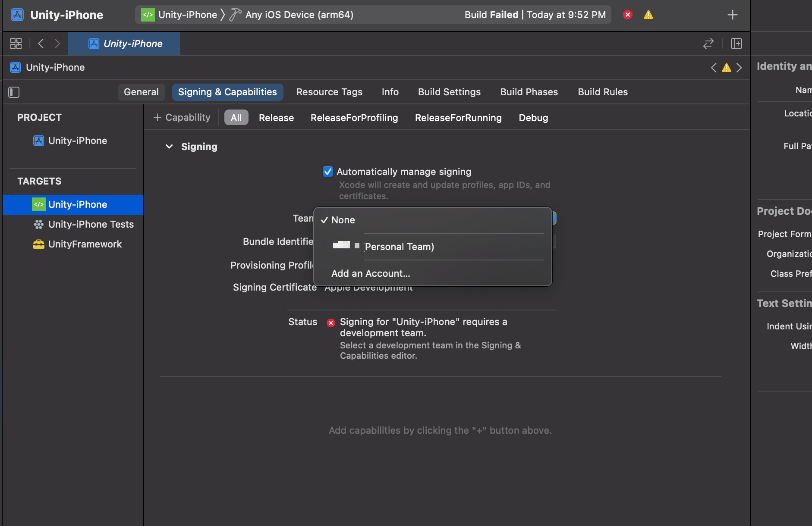The height and width of the screenshot is (526, 812).
Task: Go forward with the right chevron
Action: pyautogui.click(x=57, y=44)
